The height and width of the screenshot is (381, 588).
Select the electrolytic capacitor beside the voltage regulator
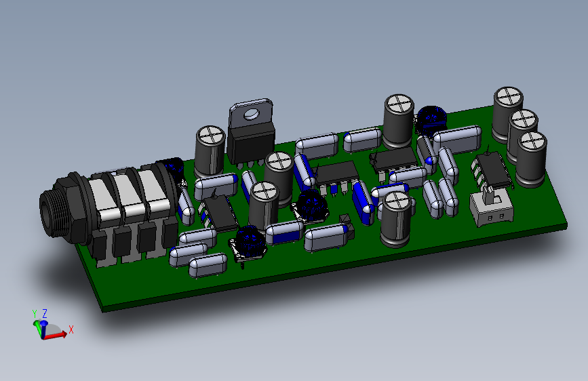[x=210, y=151]
